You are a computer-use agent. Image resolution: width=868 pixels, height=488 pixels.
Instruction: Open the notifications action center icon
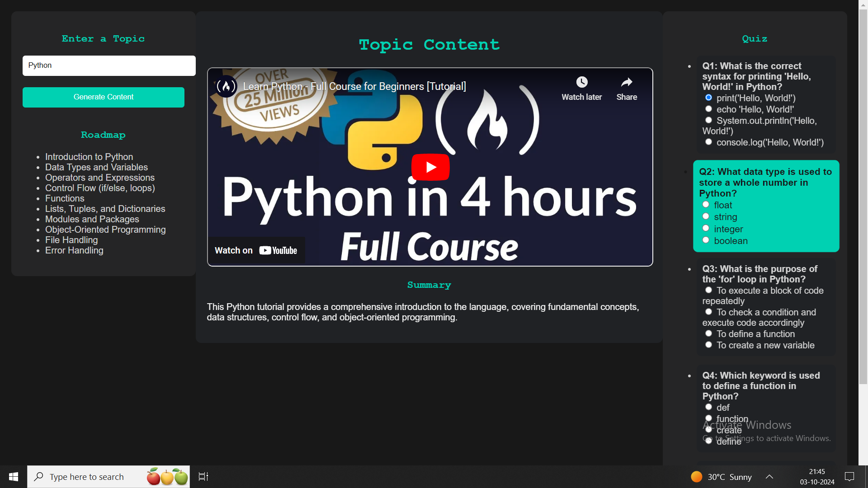point(849,477)
